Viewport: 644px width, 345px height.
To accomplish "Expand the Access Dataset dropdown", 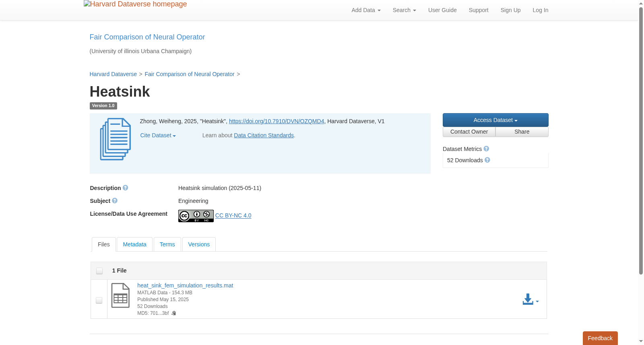I will tap(495, 120).
